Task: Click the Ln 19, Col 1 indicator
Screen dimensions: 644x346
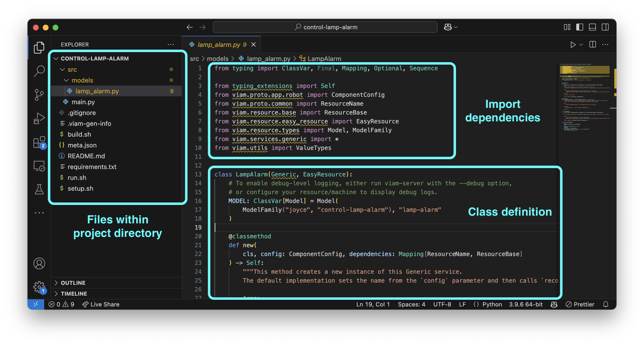Action: (373, 304)
